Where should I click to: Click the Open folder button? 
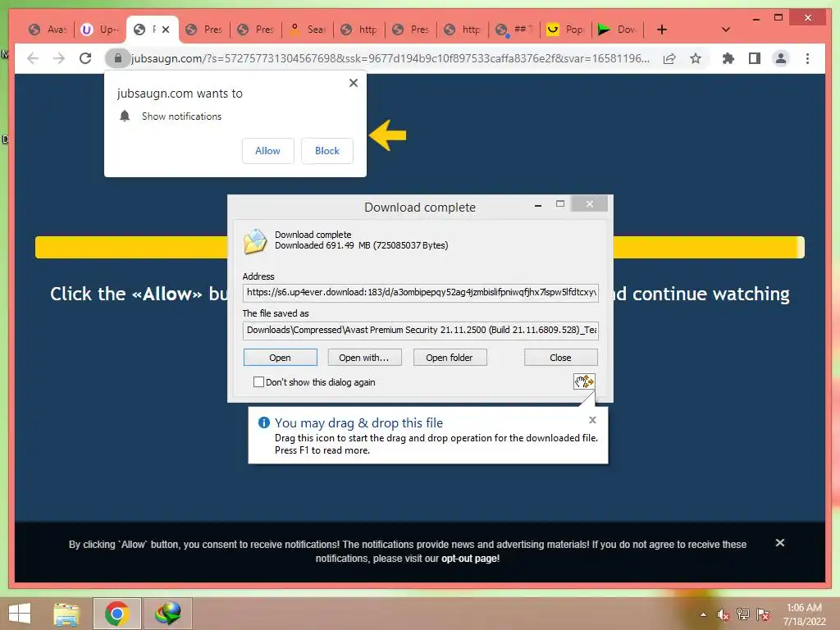[450, 358]
